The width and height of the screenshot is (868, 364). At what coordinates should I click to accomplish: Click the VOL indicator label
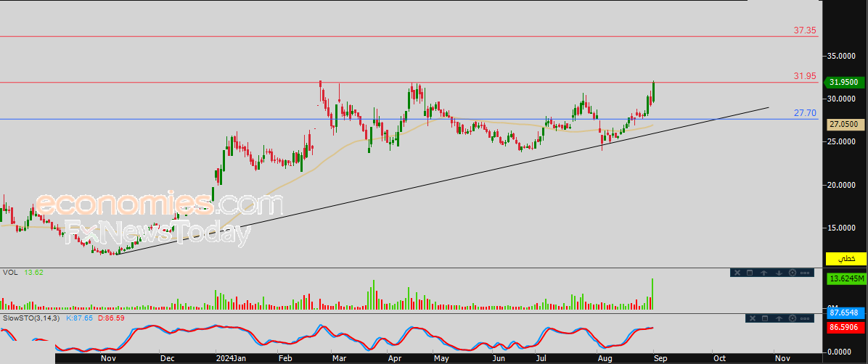(11, 273)
